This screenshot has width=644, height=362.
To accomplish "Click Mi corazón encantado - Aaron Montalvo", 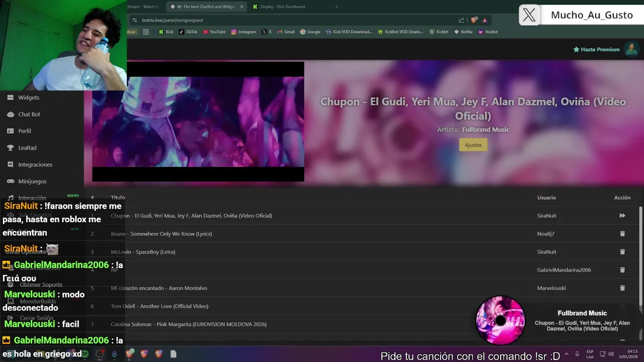I will [x=159, y=288].
